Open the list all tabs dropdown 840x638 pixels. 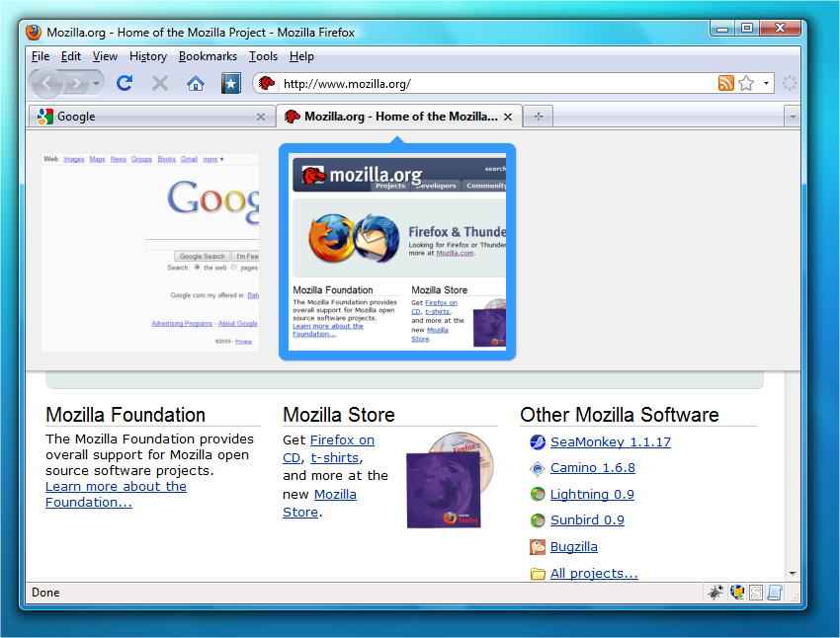tap(792, 117)
